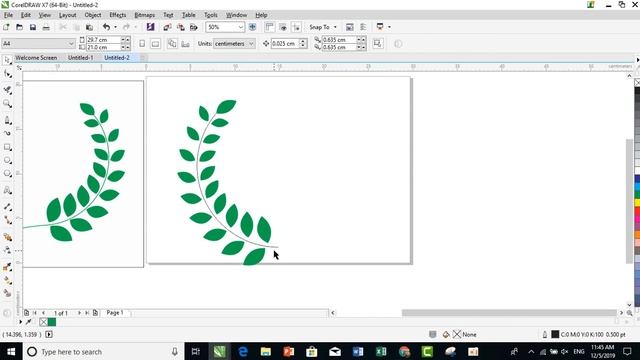Click the Publish to PDF icon
Viewport: 640px width, 360px height.
tap(194, 27)
